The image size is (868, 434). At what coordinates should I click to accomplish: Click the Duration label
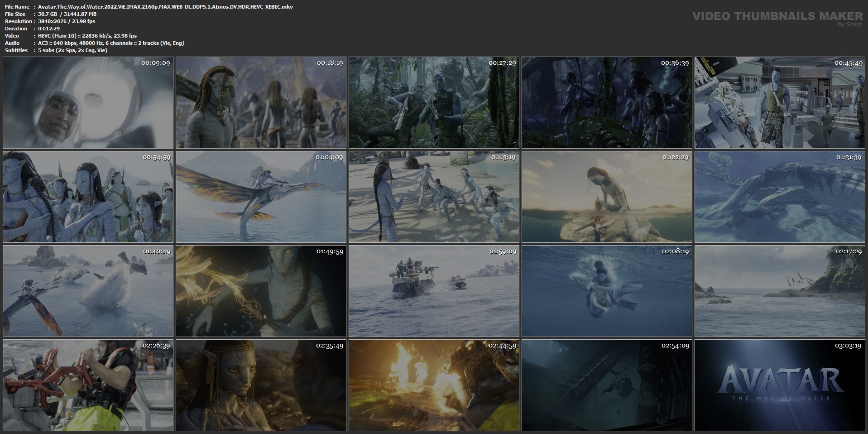[x=16, y=29]
